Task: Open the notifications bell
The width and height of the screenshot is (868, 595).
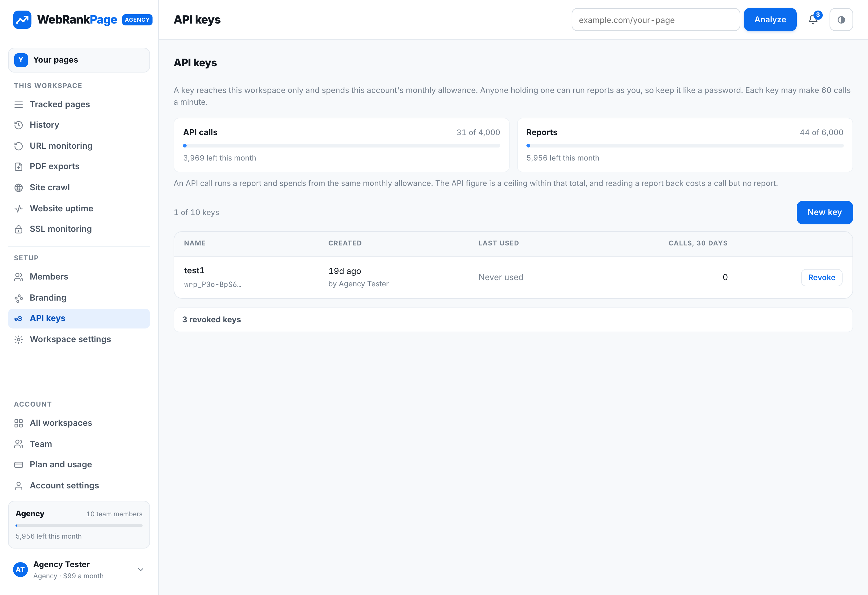Action: 813,20
